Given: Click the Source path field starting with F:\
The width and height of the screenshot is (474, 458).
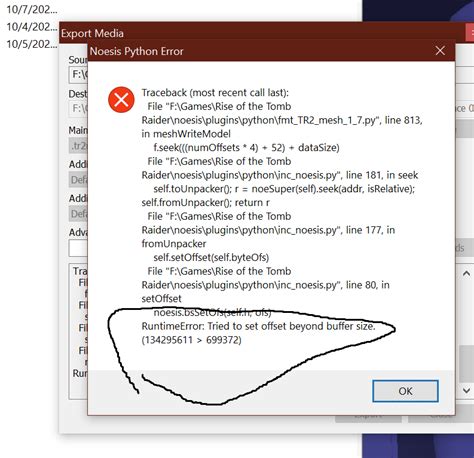Looking at the screenshot, I should (x=78, y=74).
